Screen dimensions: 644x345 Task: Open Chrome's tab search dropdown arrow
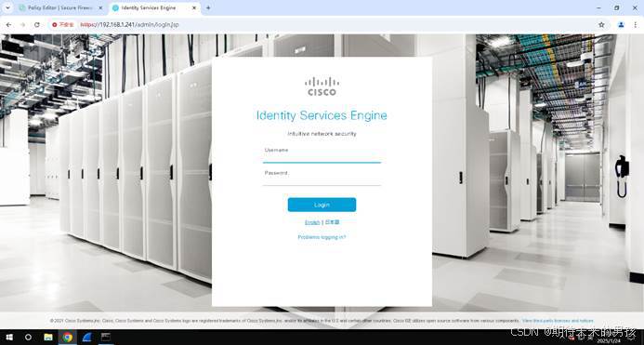7,7
